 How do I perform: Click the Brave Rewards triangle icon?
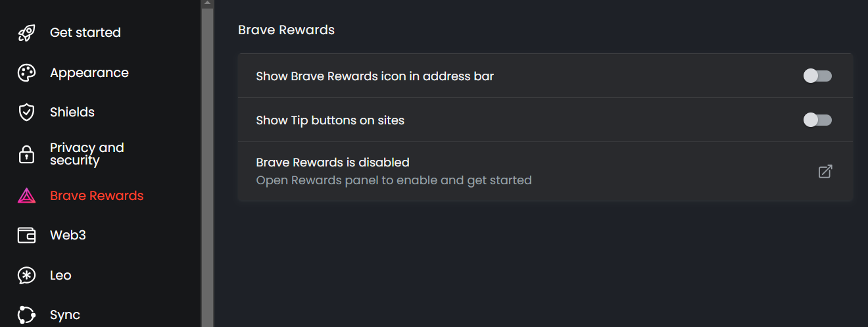(x=26, y=196)
